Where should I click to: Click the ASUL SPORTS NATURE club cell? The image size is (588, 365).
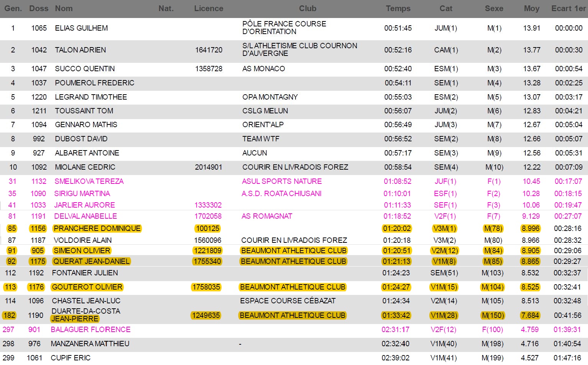click(282, 181)
